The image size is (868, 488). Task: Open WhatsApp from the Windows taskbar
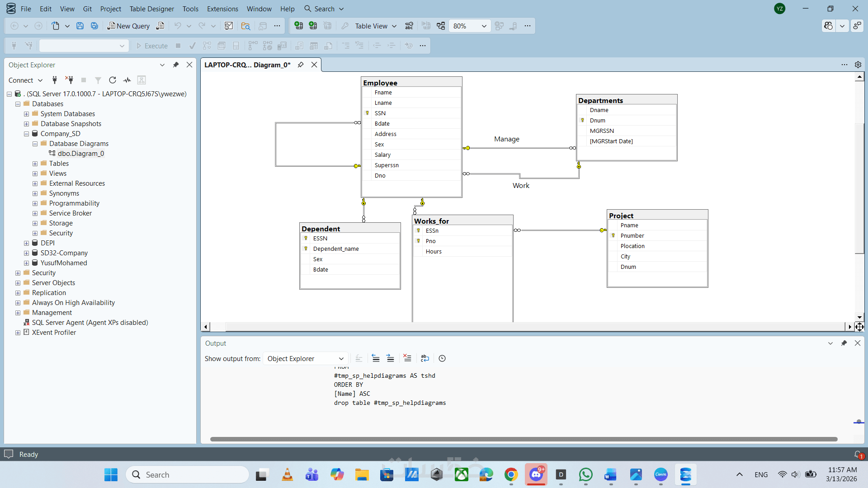pyautogui.click(x=585, y=474)
